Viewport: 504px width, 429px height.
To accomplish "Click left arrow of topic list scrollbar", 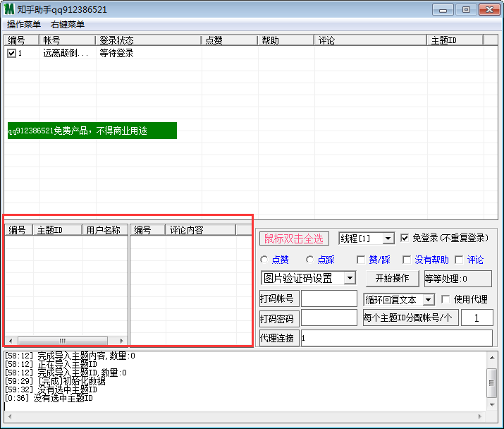I will point(11,341).
